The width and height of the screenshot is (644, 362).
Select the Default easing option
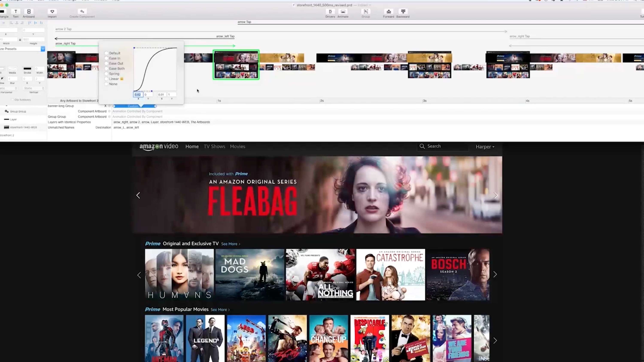(106, 53)
